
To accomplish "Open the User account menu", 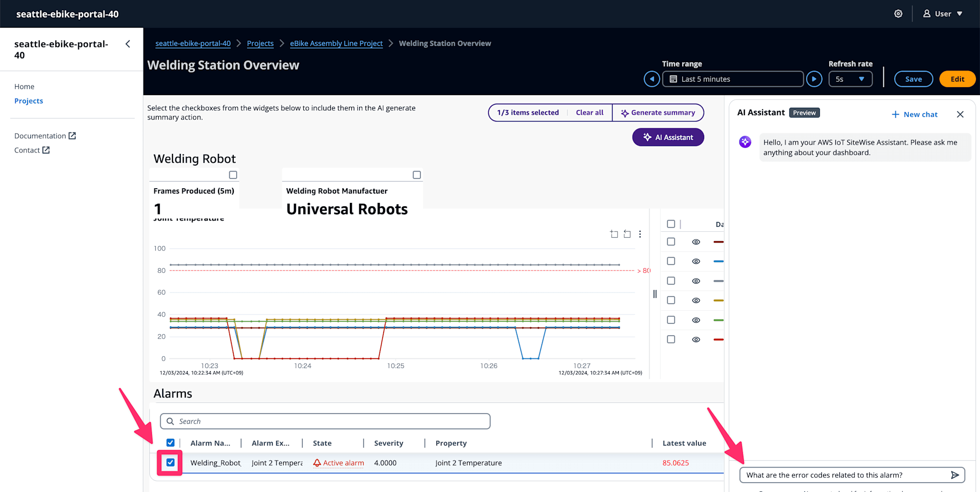I will [943, 14].
